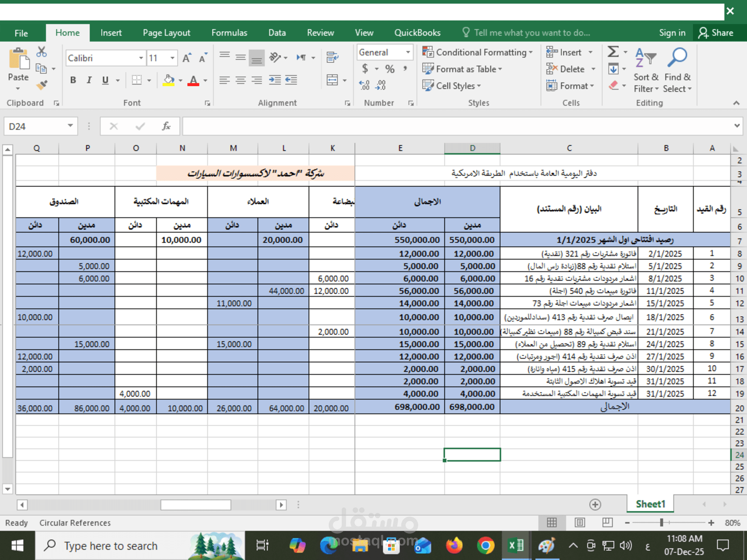Click the Conditional Formatting icon
The width and height of the screenshot is (747, 560).
tap(428, 52)
